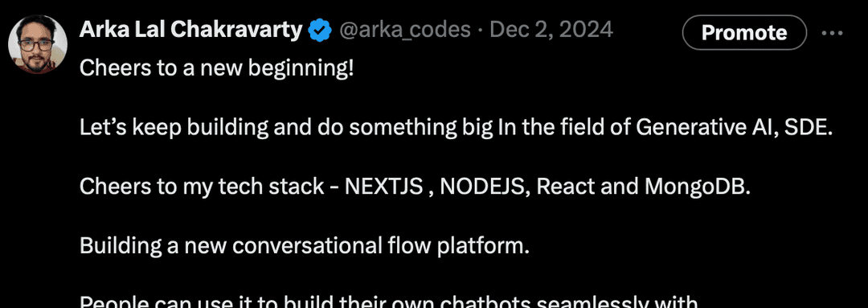The height and width of the screenshot is (308, 868).
Task: Click the line "Cheers to a new beginning!"
Action: (216, 69)
